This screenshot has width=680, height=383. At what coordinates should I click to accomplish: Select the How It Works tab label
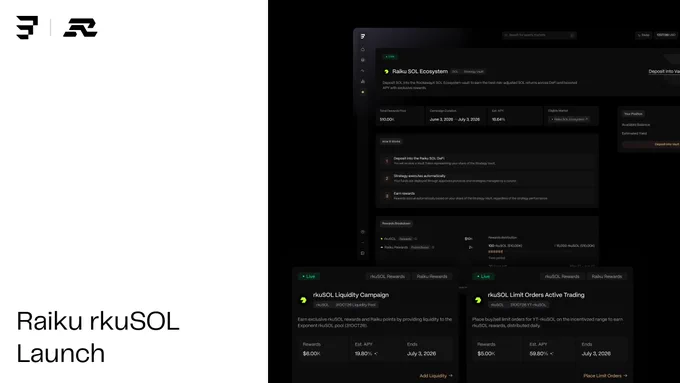391,141
